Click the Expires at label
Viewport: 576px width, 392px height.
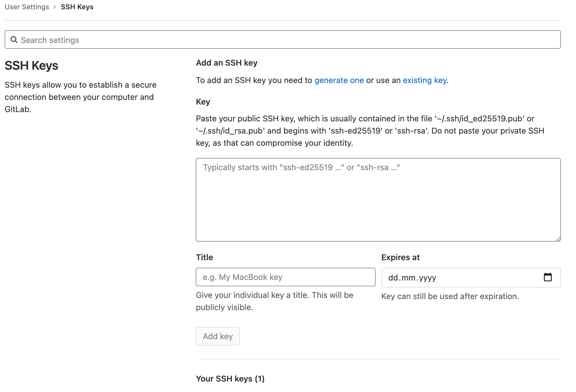(401, 257)
